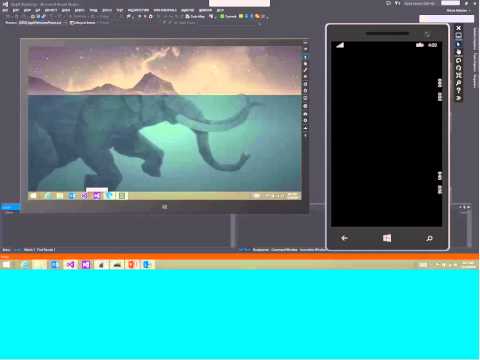Open the blue Outlook icon on host taskbar
Image resolution: width=480 pixels, height=360 pixels.
click(x=147, y=265)
